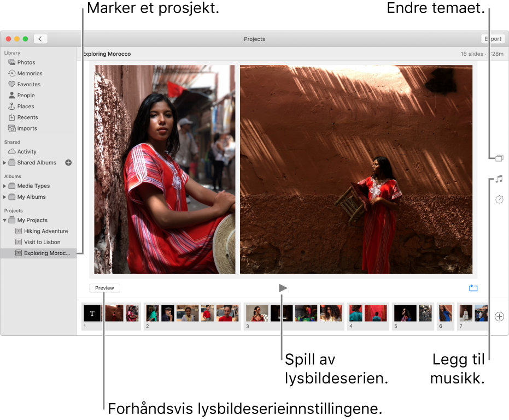Image resolution: width=509 pixels, height=420 pixels.
Task: Select Shared Albums folder
Action: [36, 163]
